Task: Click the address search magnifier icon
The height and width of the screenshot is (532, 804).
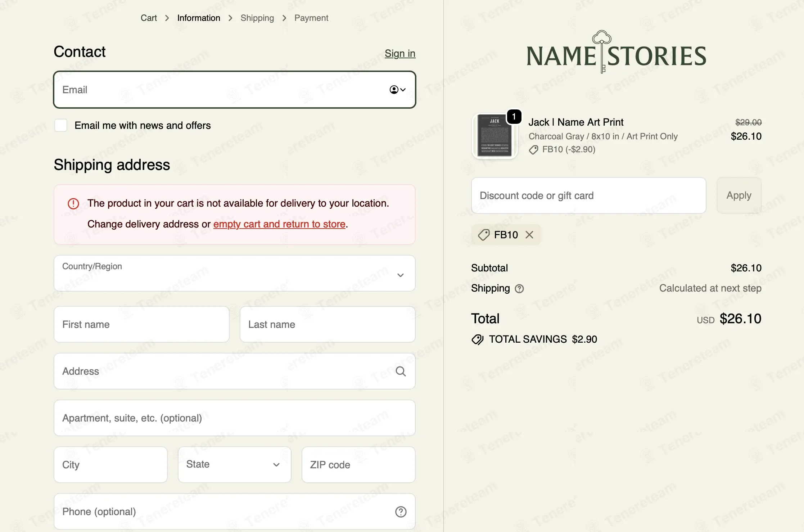Action: 401,371
